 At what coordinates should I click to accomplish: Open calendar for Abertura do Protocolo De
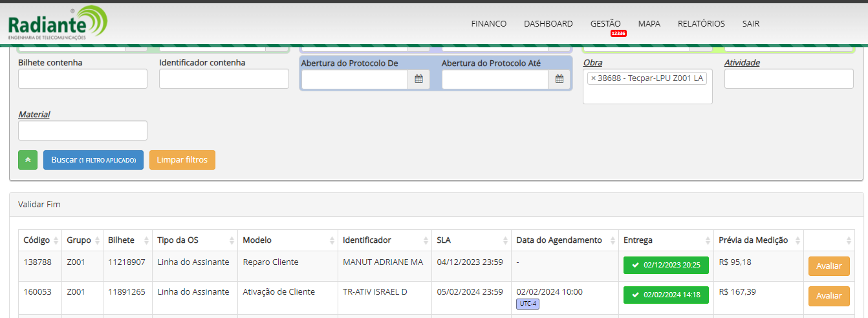418,79
